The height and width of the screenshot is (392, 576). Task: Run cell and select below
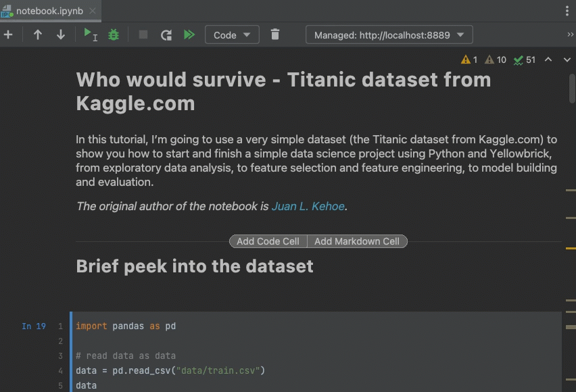click(x=90, y=35)
